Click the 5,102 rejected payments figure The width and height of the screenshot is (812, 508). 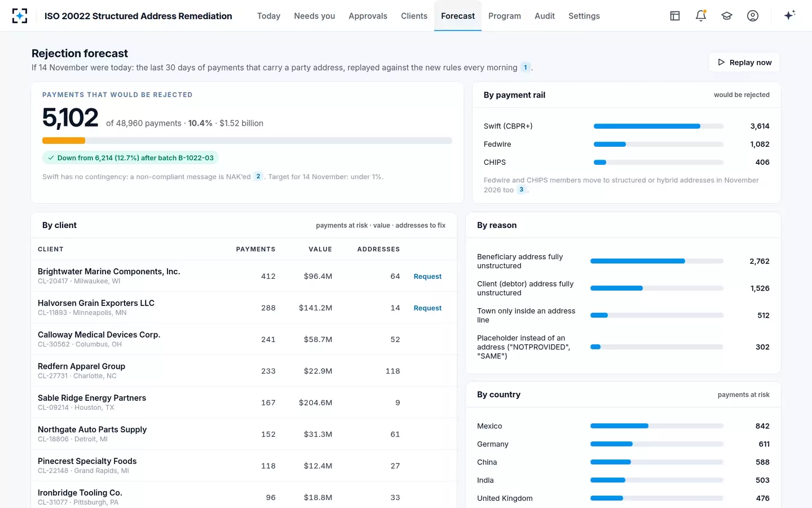click(x=70, y=118)
